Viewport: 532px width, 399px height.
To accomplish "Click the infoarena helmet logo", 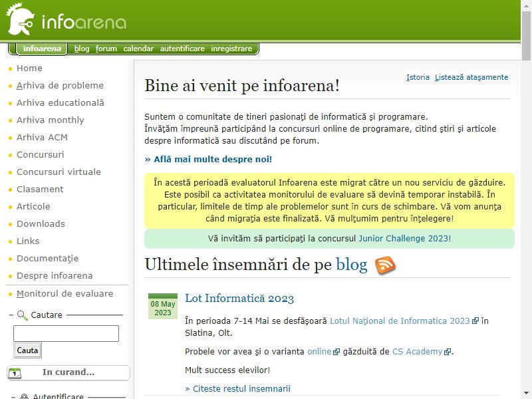I will tap(20, 19).
